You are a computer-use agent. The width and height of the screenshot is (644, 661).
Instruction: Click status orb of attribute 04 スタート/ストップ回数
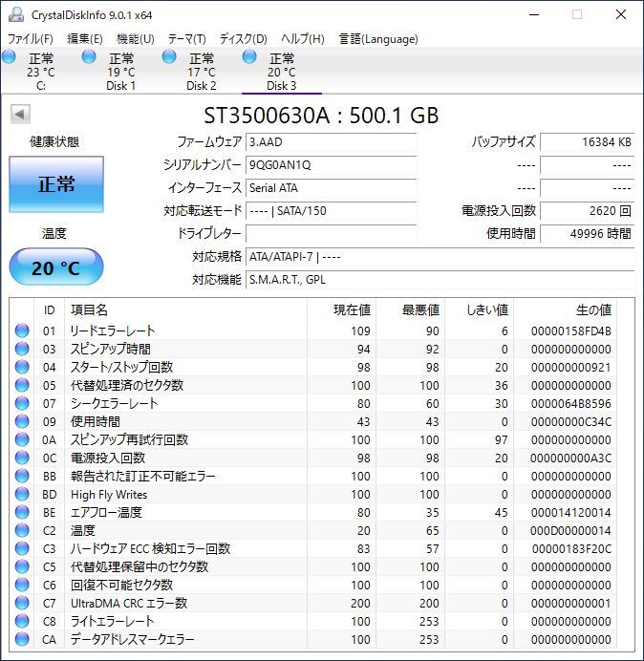click(x=22, y=367)
